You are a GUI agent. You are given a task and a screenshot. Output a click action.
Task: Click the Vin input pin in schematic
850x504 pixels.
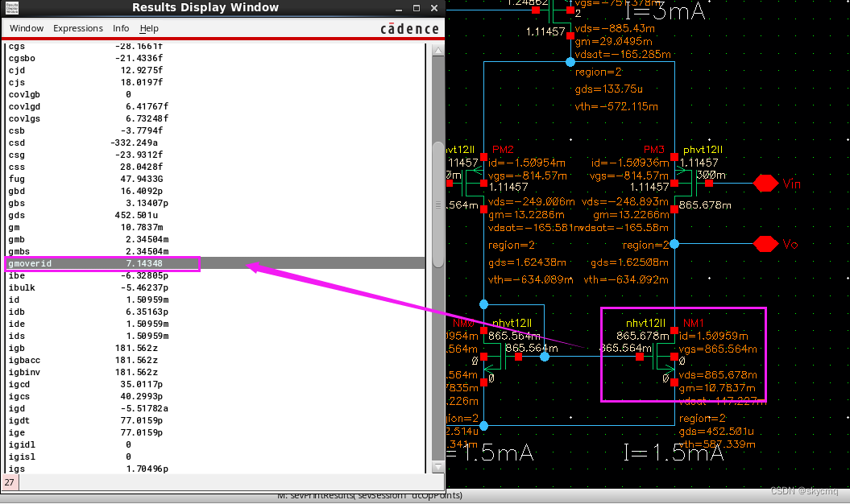click(766, 184)
